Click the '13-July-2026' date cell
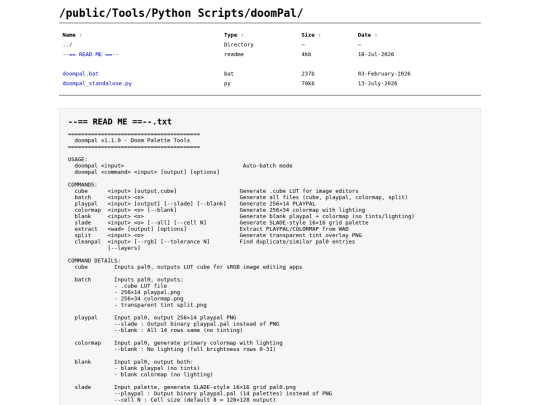The image size is (540, 405). click(x=377, y=83)
